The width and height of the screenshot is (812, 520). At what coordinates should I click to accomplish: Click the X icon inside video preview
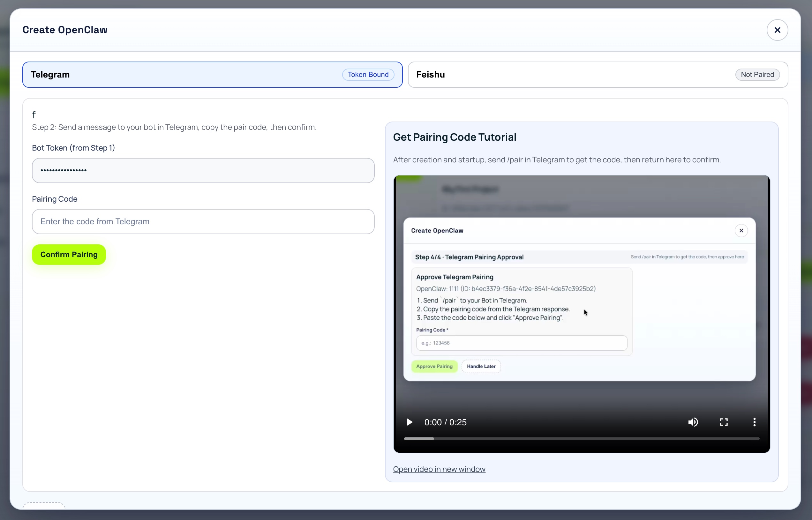point(741,231)
